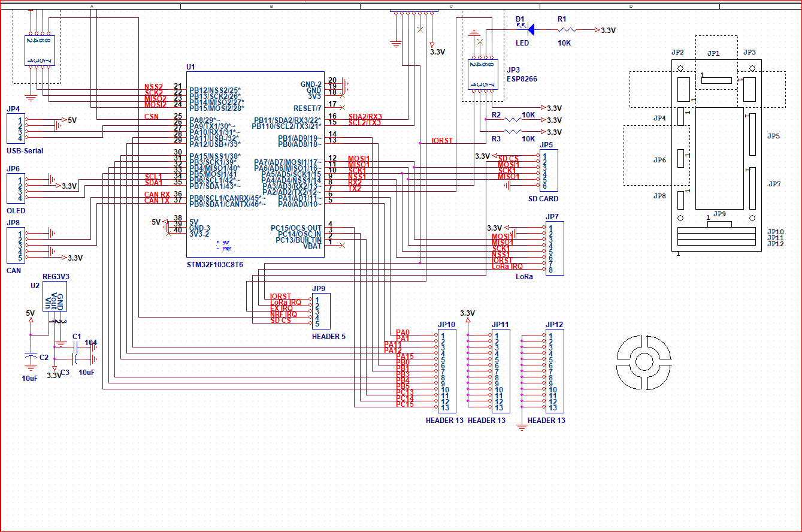802x532 pixels.
Task: Select the JP5 SD CARD connector symbol
Action: (549, 171)
